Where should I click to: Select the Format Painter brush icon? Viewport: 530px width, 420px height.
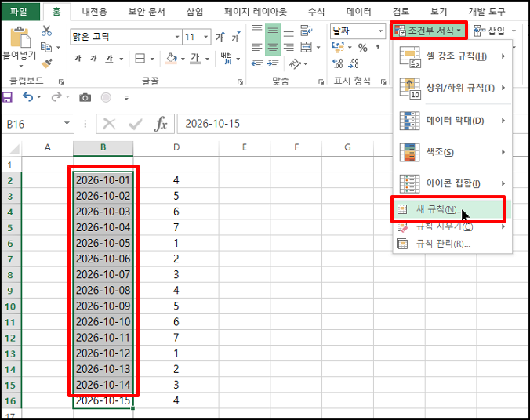click(x=46, y=63)
